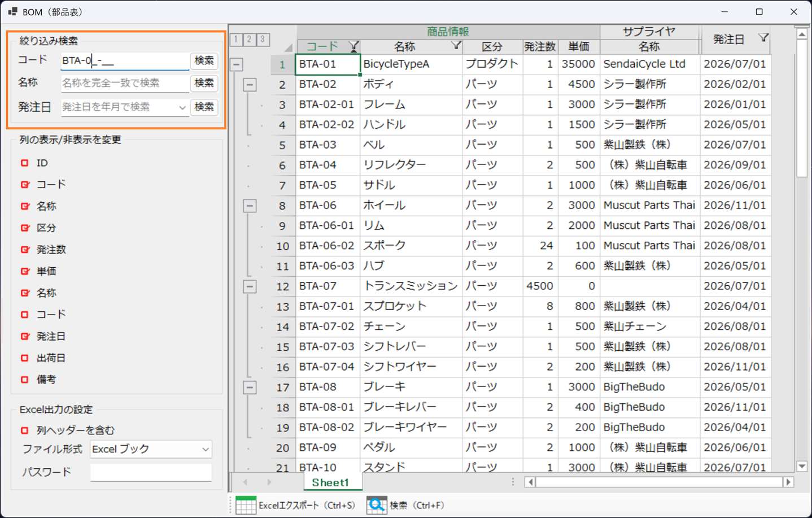Click コード search input with BTA-0
Viewport: 812px width, 518px height.
(125, 60)
